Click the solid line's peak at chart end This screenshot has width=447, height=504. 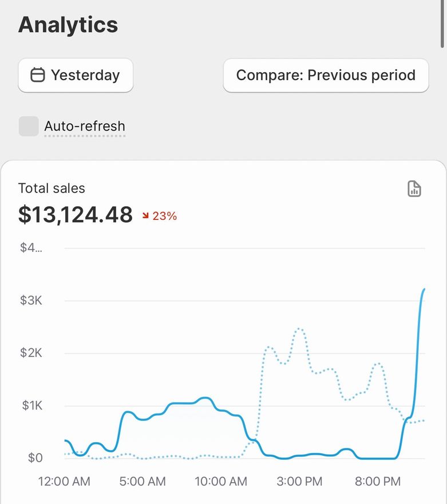pyautogui.click(x=424, y=290)
